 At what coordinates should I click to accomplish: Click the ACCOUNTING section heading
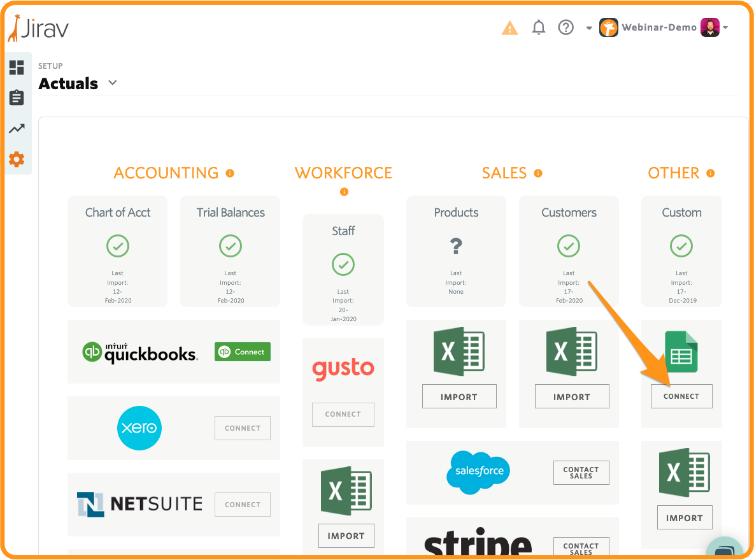click(x=166, y=173)
